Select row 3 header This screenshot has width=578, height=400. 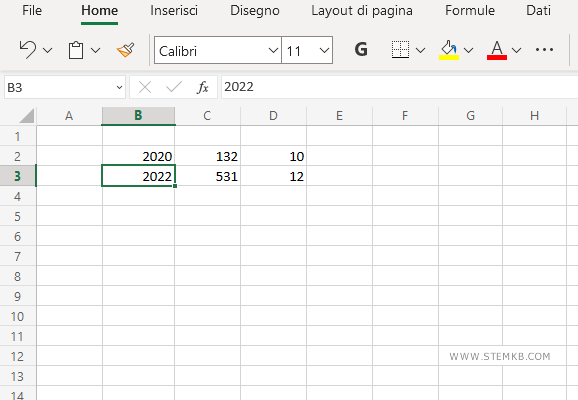pos(18,176)
